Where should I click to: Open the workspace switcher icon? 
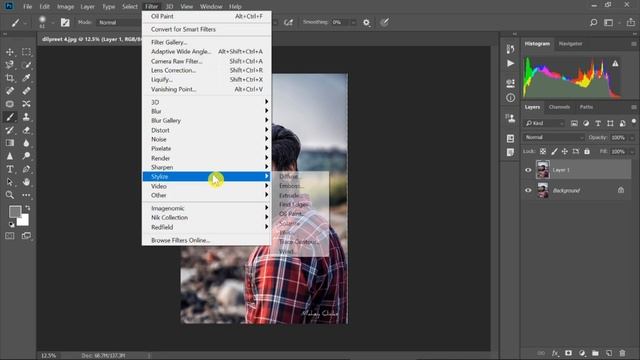[x=609, y=22]
